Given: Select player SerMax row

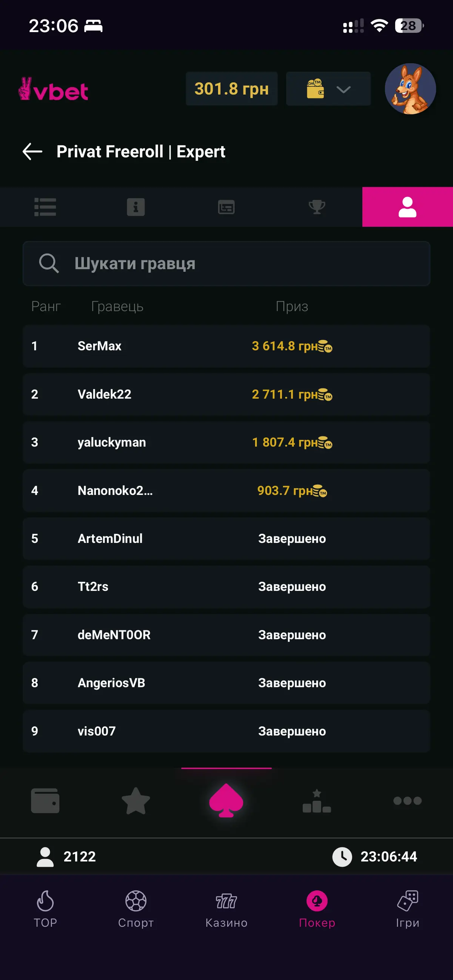Looking at the screenshot, I should (226, 346).
